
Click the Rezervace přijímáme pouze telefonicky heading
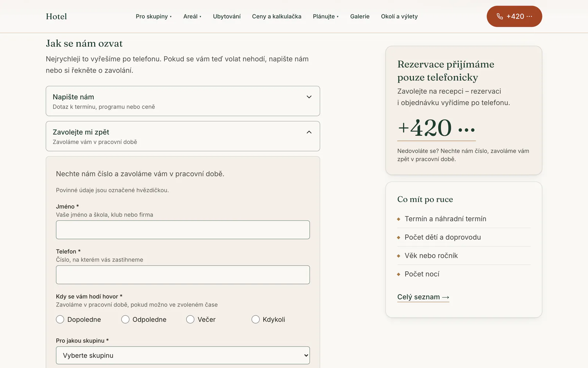pos(445,71)
